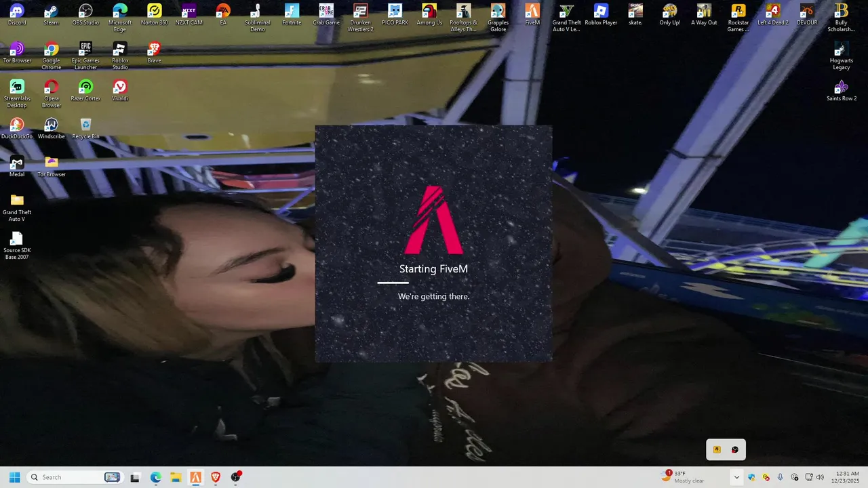Image resolution: width=868 pixels, height=488 pixels.
Task: Launch Fortnite from the desktop
Action: [292, 15]
